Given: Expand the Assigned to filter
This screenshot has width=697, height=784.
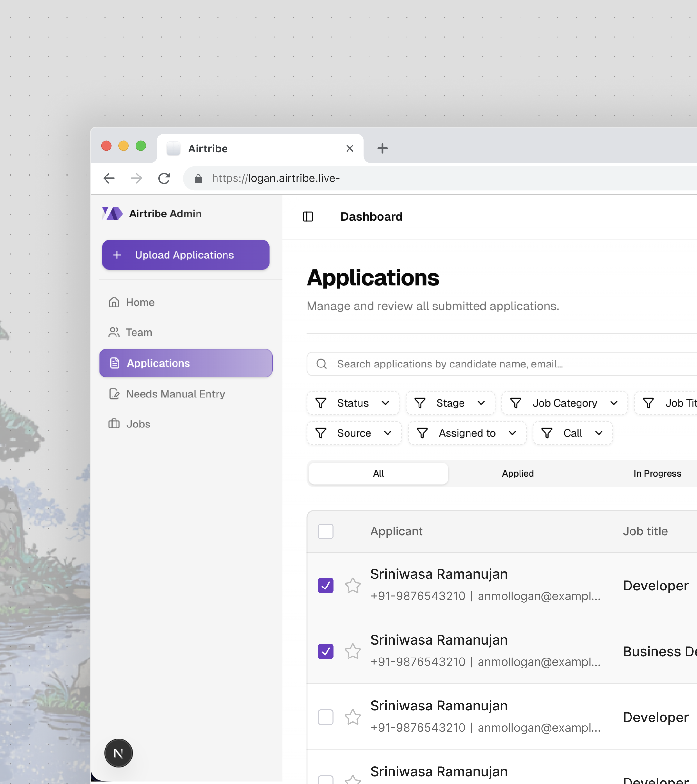Looking at the screenshot, I should [467, 433].
